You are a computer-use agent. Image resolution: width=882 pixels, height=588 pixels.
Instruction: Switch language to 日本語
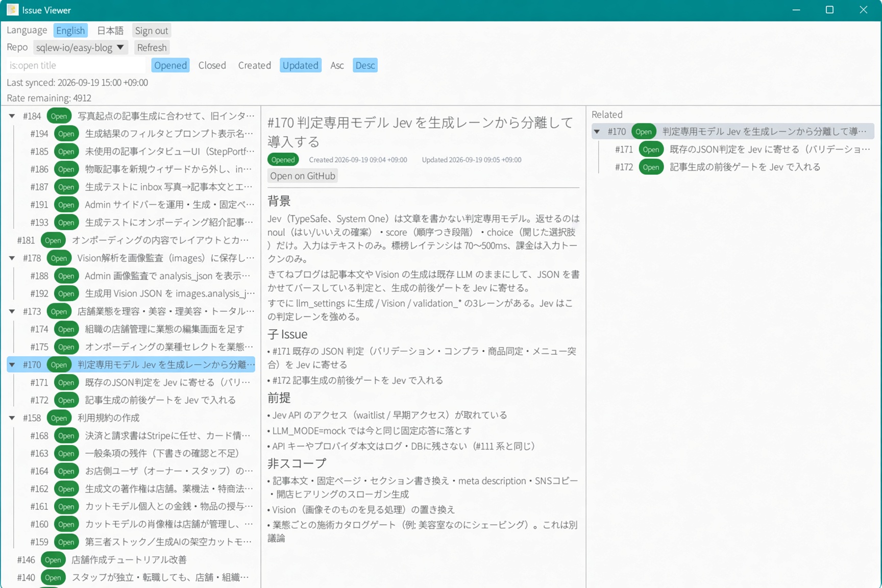(110, 31)
